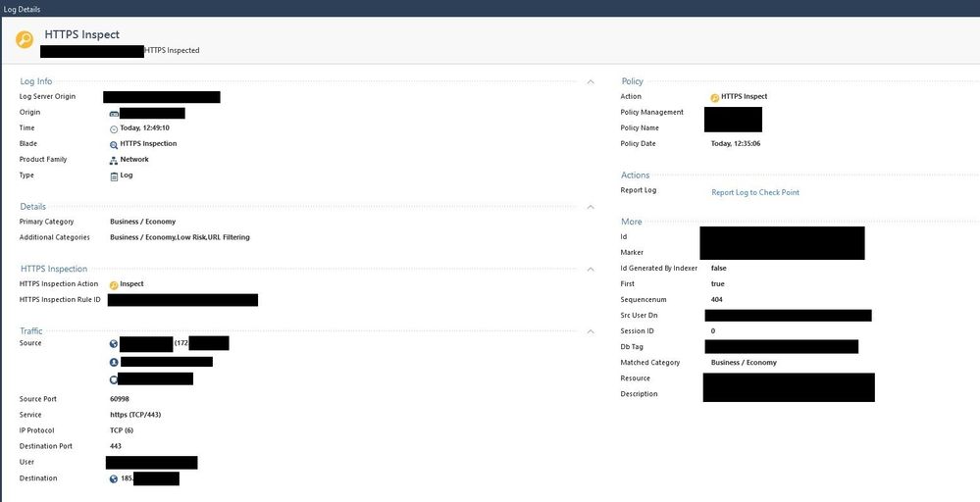Click the large HTTPS Inspect header icon

coord(24,39)
